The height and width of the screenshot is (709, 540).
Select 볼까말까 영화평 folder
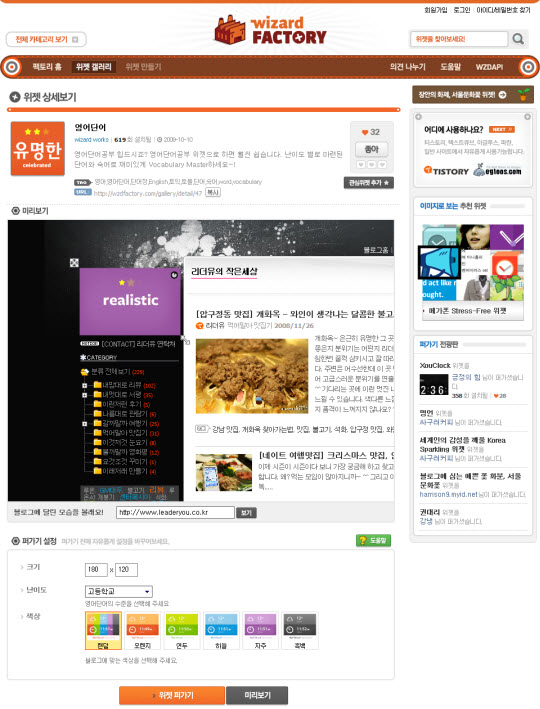pyautogui.click(x=126, y=452)
